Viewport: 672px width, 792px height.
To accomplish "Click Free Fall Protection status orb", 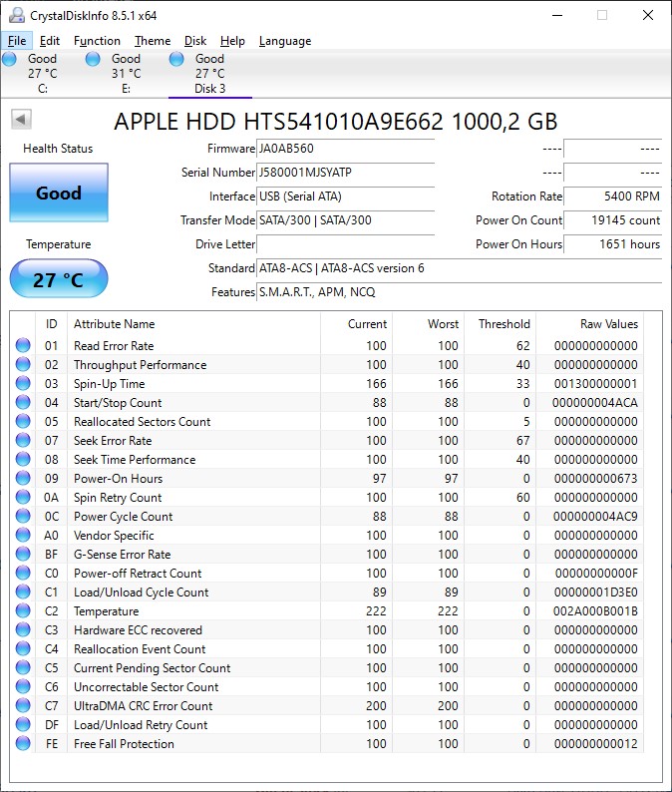I will [x=23, y=744].
